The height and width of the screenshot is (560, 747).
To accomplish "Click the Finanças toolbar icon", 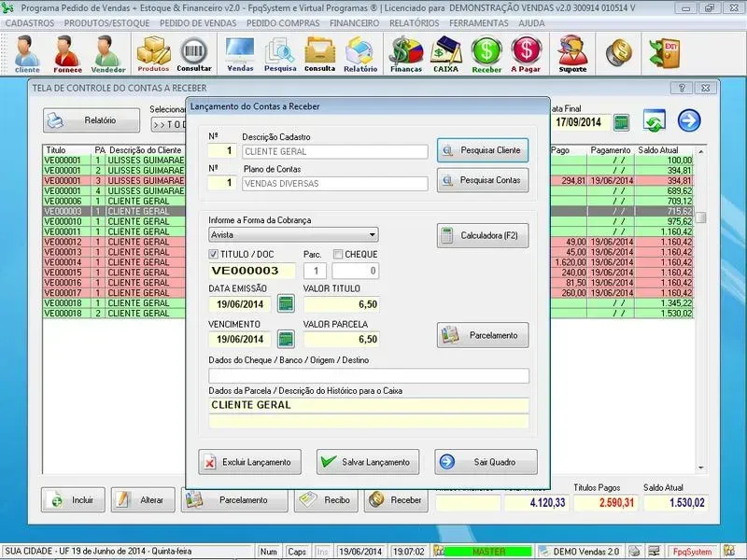I will 405,54.
